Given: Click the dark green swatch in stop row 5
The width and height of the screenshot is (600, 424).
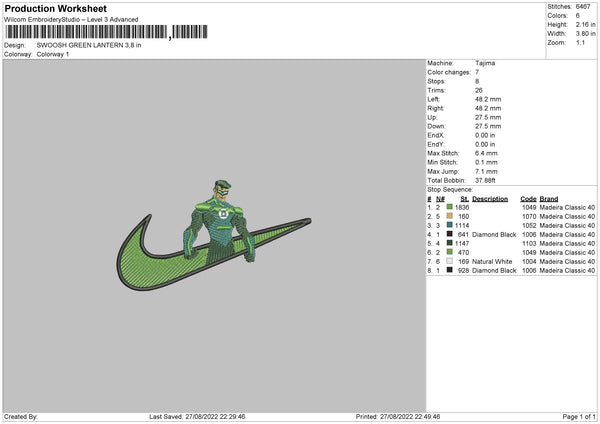Looking at the screenshot, I should tap(450, 243).
